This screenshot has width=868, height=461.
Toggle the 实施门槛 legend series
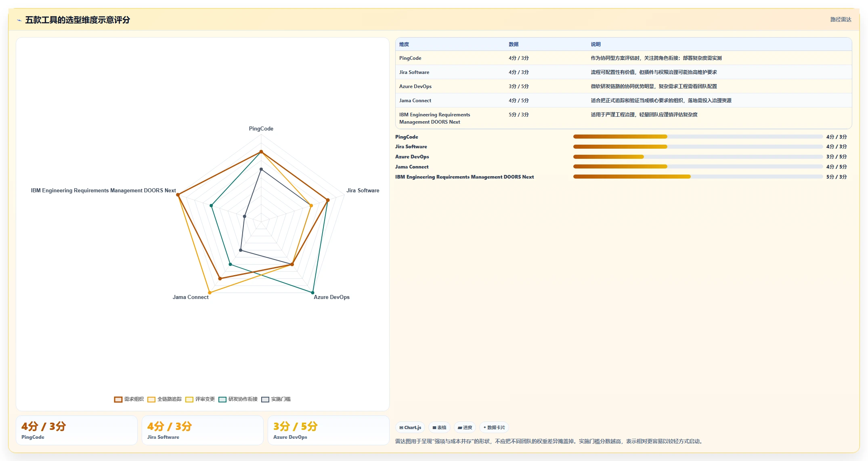pos(276,399)
